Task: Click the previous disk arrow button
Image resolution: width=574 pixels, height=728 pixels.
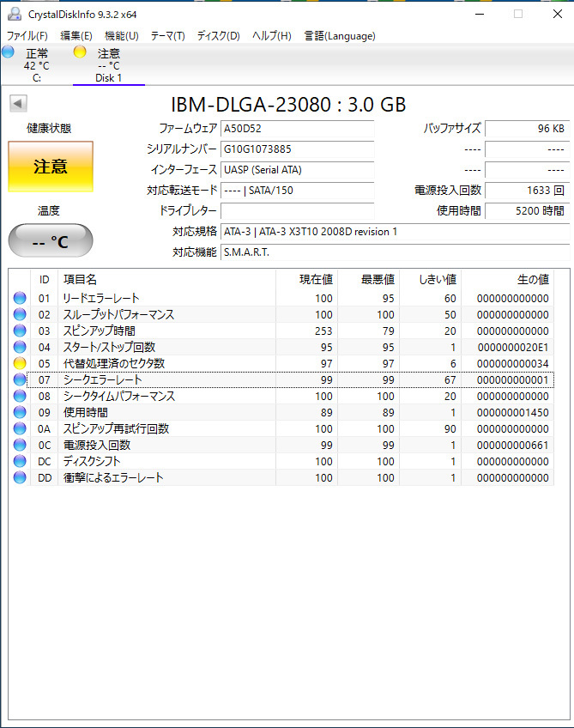Action: [x=18, y=104]
